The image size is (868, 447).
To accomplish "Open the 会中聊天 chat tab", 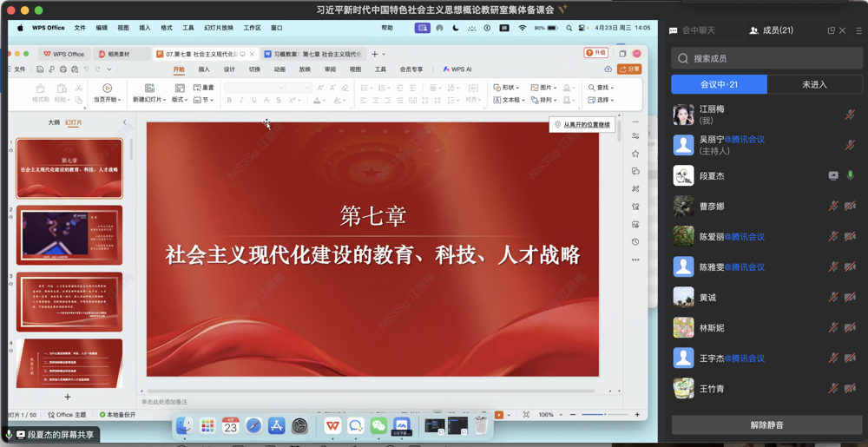I will click(693, 30).
